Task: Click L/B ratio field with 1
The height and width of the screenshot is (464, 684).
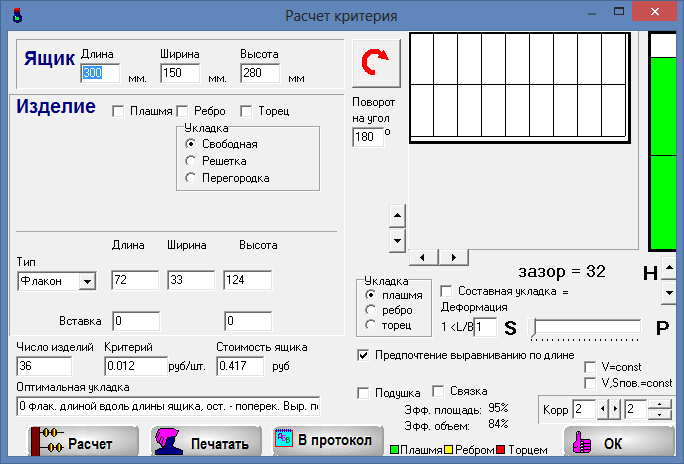Action: [485, 327]
